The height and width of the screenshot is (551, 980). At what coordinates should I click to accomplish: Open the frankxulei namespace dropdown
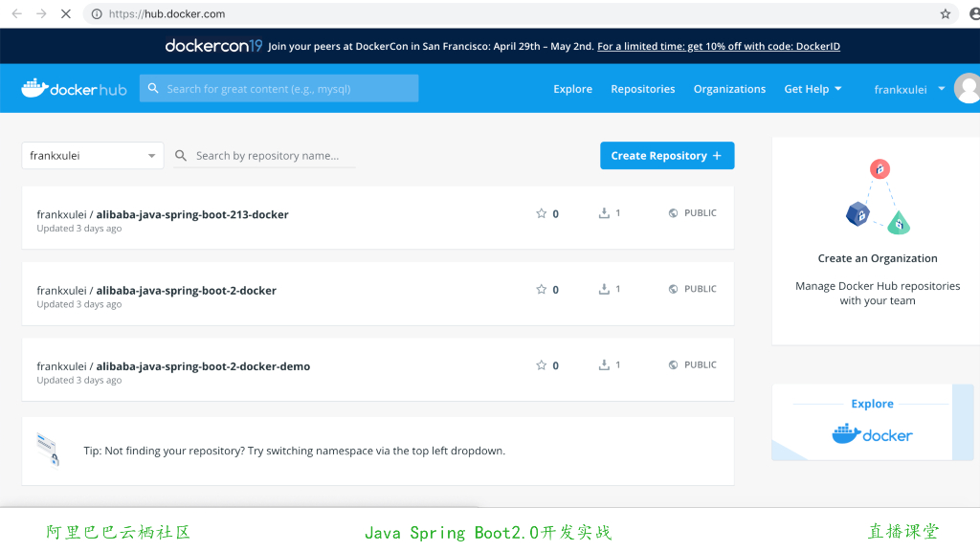[92, 155]
